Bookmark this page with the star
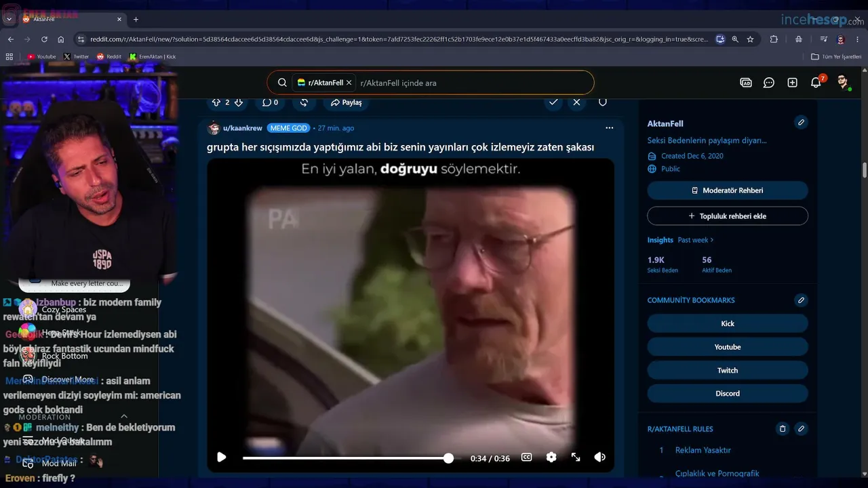 tap(750, 39)
